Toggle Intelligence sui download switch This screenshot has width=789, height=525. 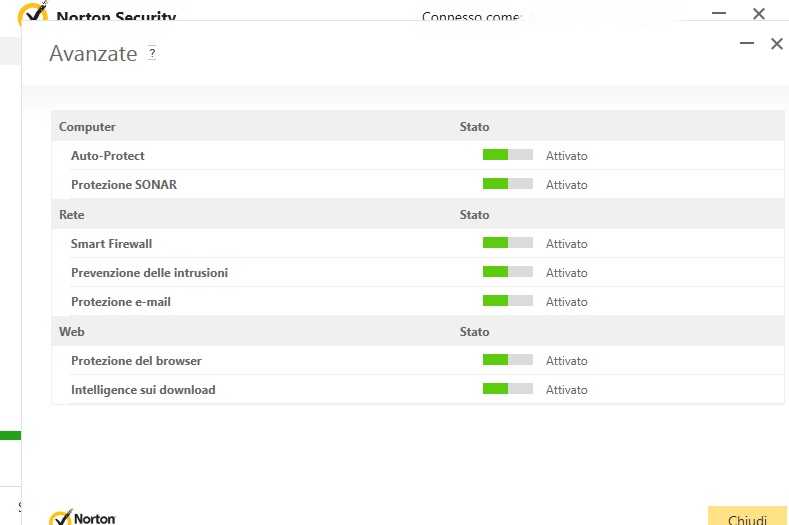tap(508, 389)
